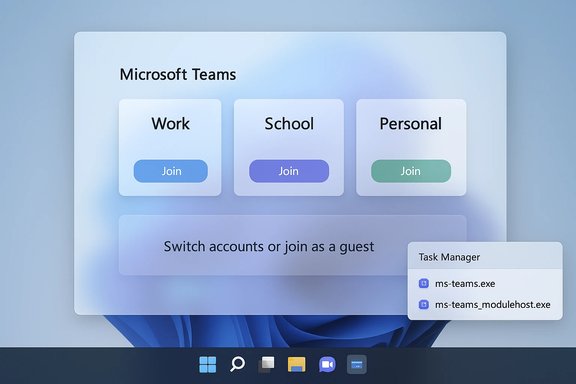Click the School card title

point(289,123)
